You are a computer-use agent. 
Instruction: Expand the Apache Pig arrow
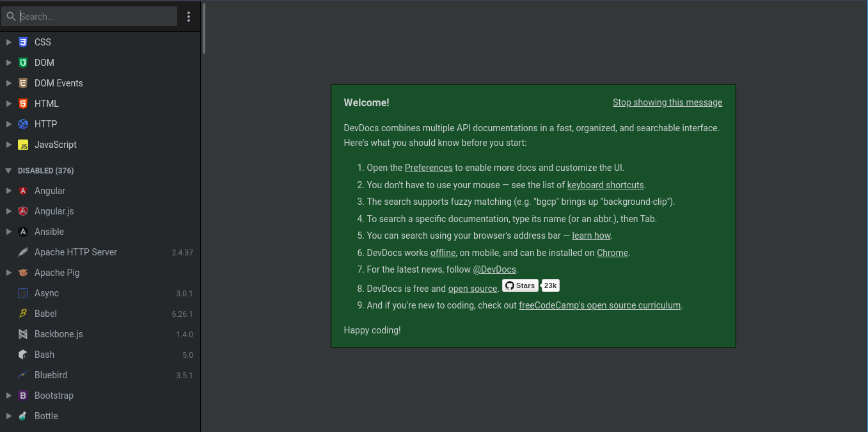[x=8, y=273]
